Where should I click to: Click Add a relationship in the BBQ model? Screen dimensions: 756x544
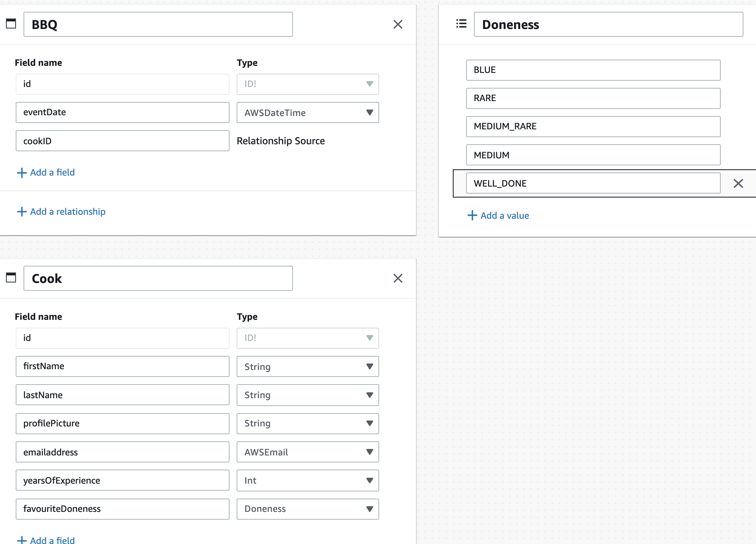[x=67, y=211]
